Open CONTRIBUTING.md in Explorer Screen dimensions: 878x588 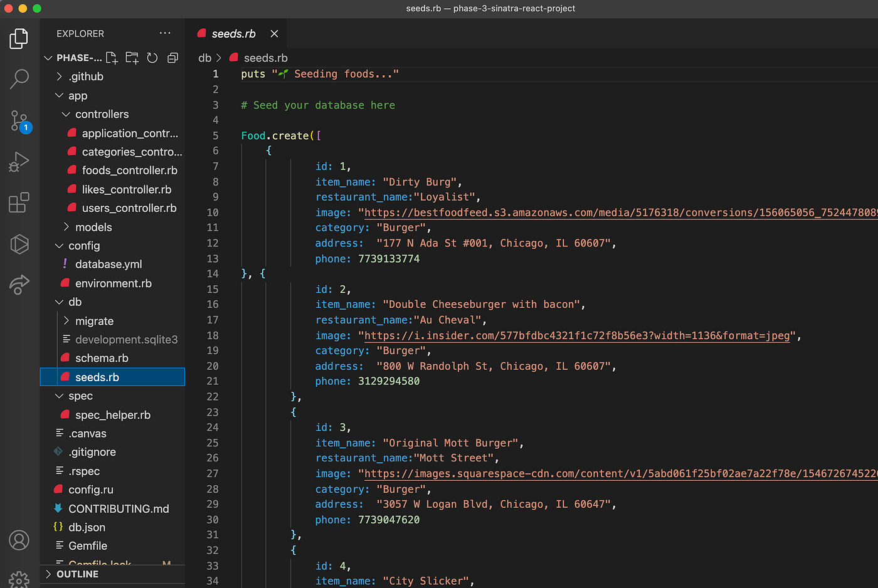pos(112,509)
